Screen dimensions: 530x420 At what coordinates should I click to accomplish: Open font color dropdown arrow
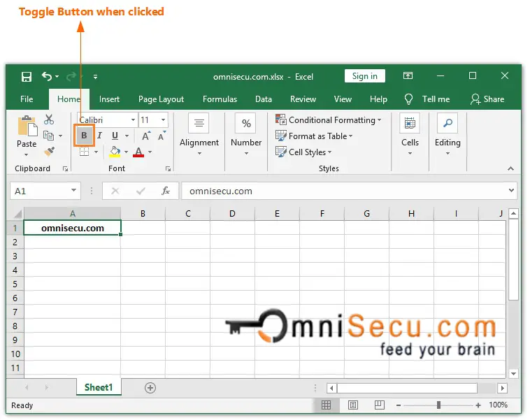(150, 152)
